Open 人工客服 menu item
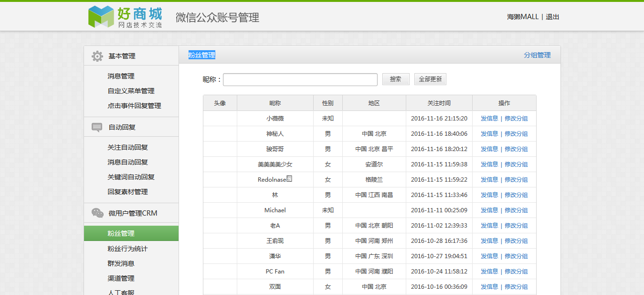This screenshot has height=295, width=644. 121,292
